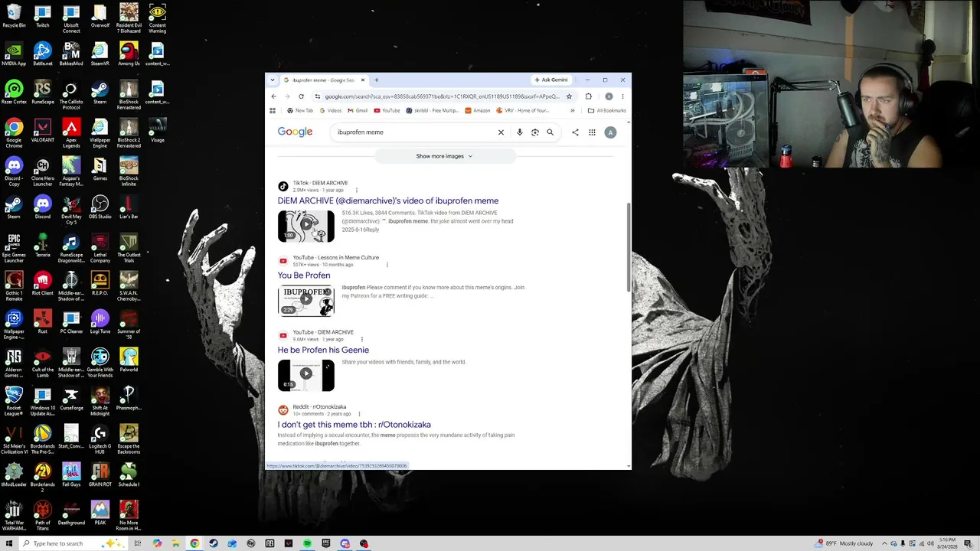Select the OBS Studio desktop shortcut

(x=100, y=207)
